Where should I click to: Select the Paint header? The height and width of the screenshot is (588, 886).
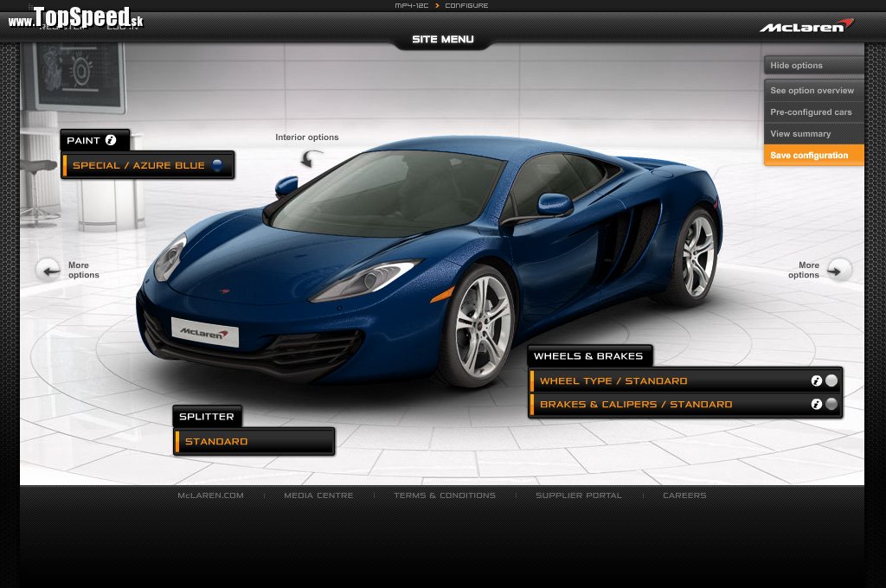point(95,140)
